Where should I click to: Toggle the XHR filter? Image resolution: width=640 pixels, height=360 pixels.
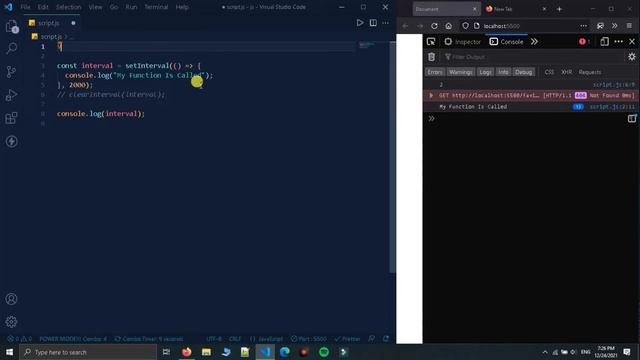click(567, 72)
